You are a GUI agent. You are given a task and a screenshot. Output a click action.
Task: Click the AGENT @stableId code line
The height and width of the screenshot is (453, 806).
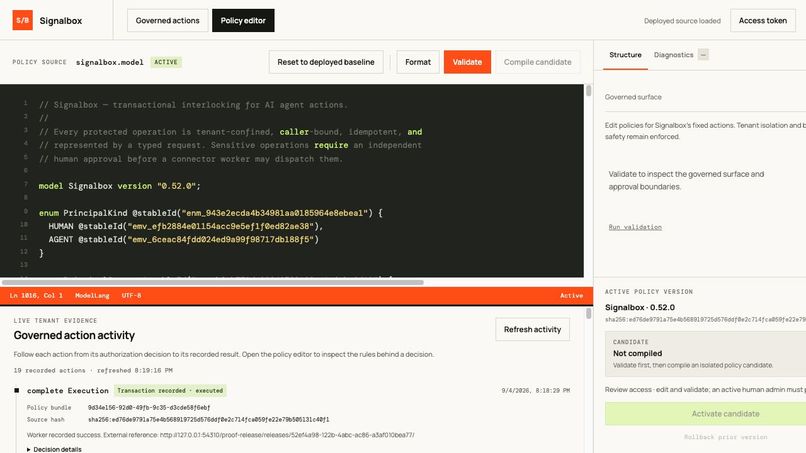(x=184, y=239)
